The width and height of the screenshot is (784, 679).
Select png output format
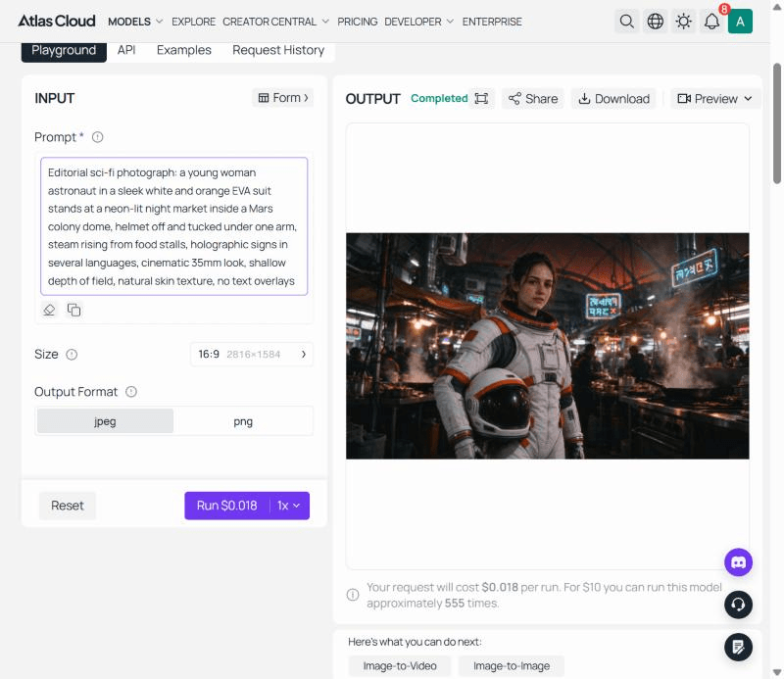[243, 421]
